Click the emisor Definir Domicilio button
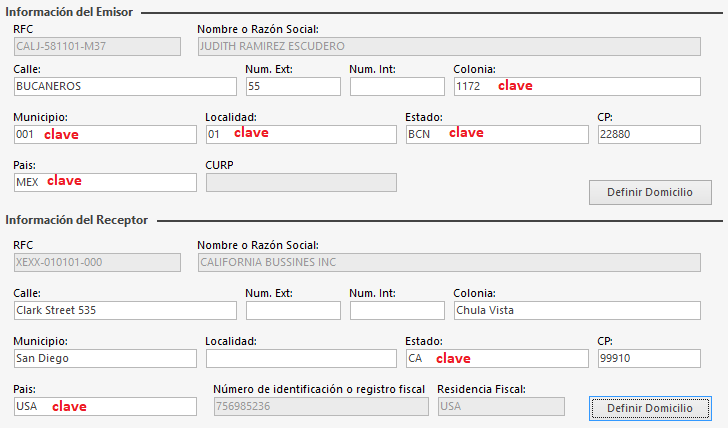The image size is (728, 428). [x=650, y=192]
